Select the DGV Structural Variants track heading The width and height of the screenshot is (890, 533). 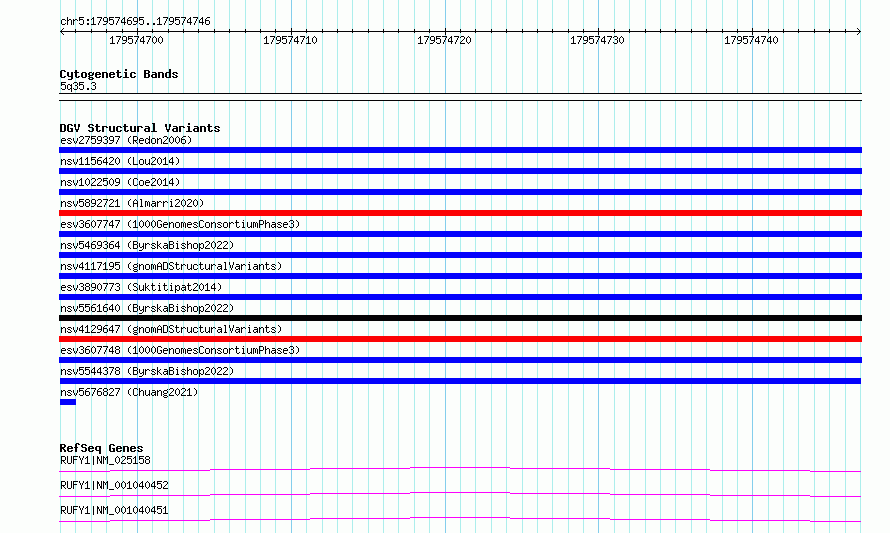tap(140, 128)
